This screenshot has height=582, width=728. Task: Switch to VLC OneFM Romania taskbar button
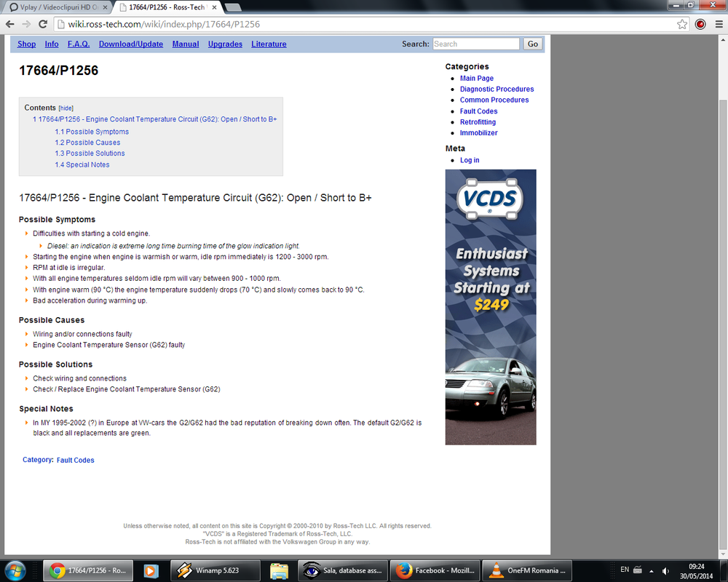point(527,570)
